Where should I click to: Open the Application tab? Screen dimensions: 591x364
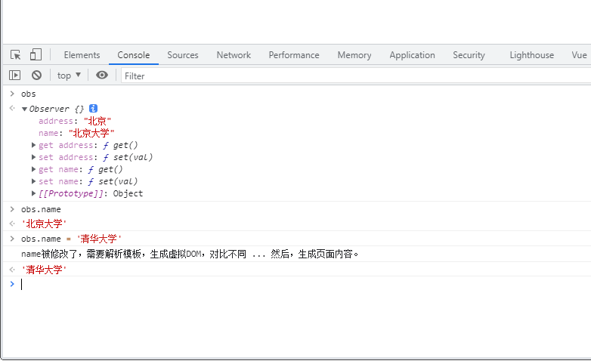pos(413,55)
